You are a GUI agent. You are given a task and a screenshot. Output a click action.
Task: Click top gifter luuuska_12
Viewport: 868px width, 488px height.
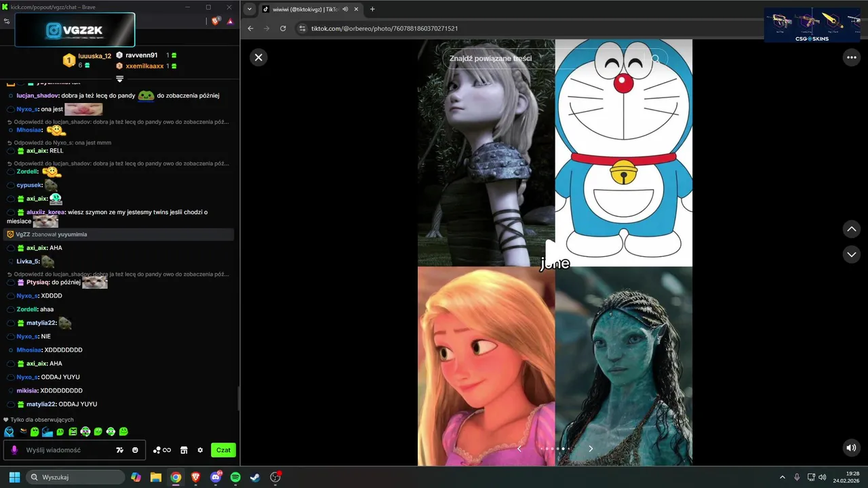94,56
